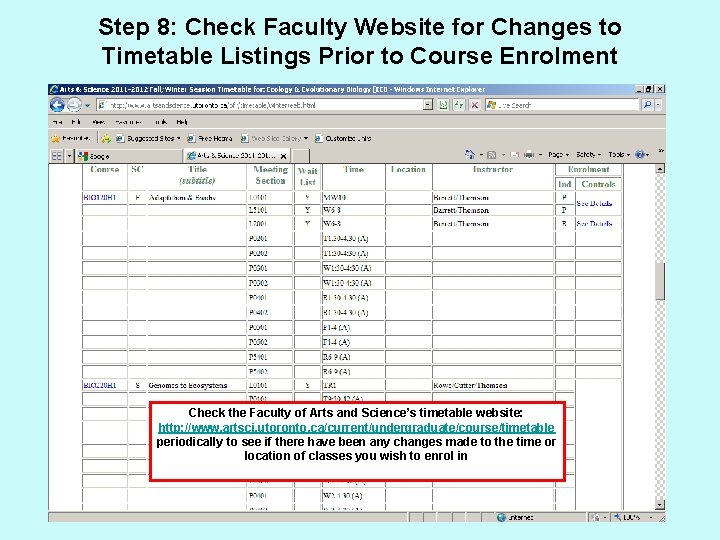Click the scrollbar up arrow

click(x=660, y=169)
